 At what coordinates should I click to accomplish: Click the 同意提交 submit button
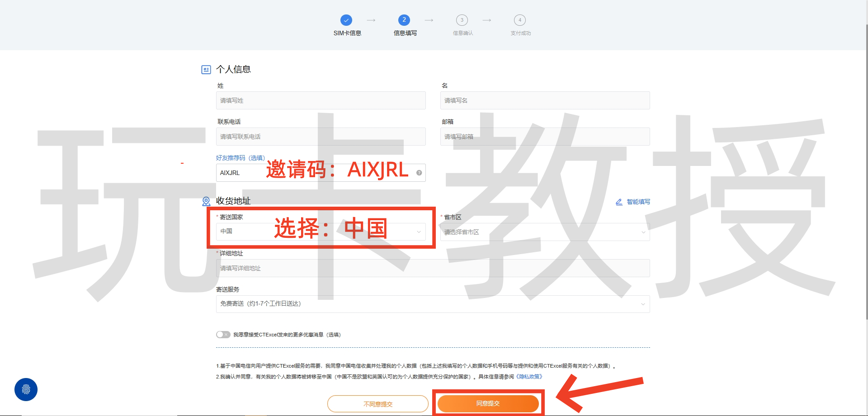click(x=488, y=403)
